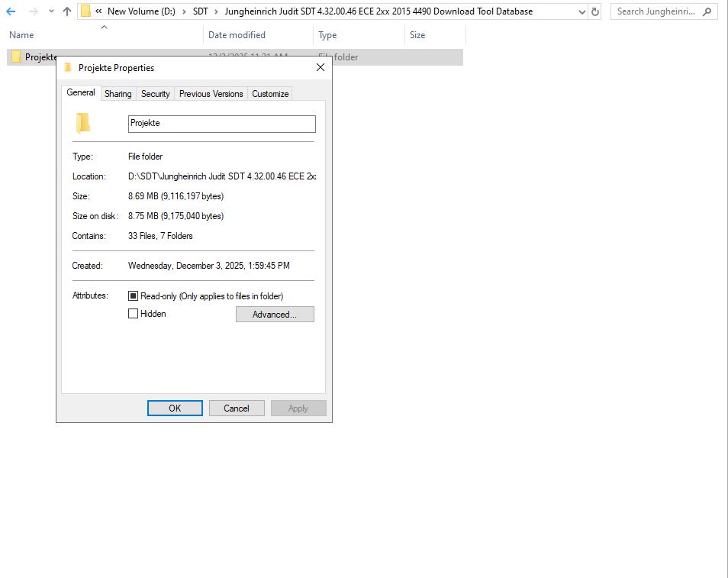
Task: Click the large folder icon in General tab
Action: click(83, 123)
